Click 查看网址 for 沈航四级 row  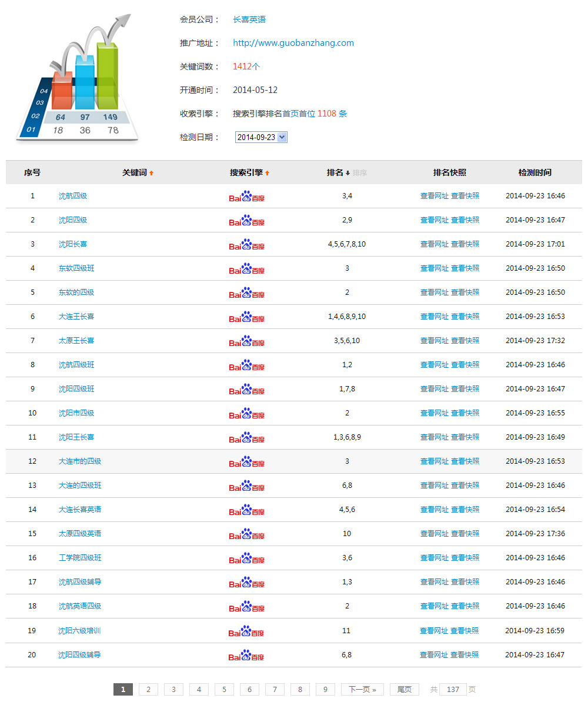pyautogui.click(x=434, y=196)
